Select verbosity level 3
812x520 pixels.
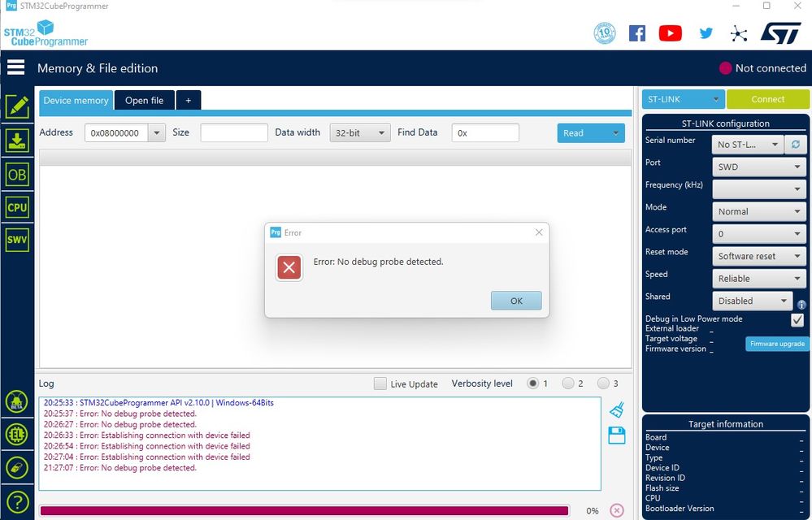click(603, 383)
